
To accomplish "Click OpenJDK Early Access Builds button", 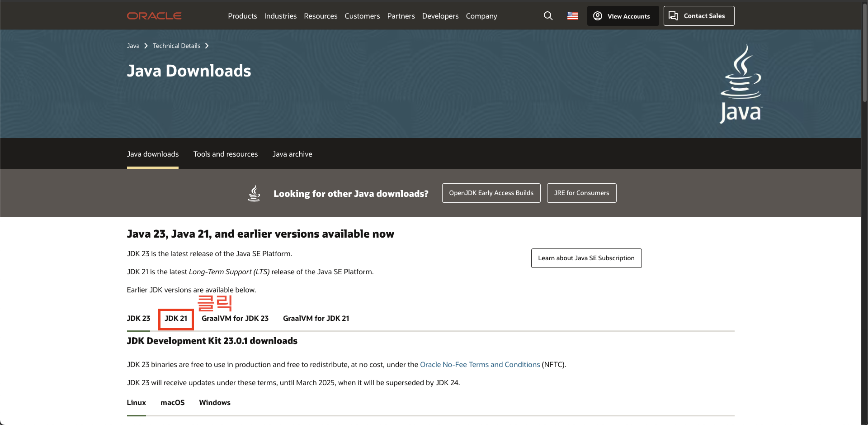I will (x=491, y=193).
